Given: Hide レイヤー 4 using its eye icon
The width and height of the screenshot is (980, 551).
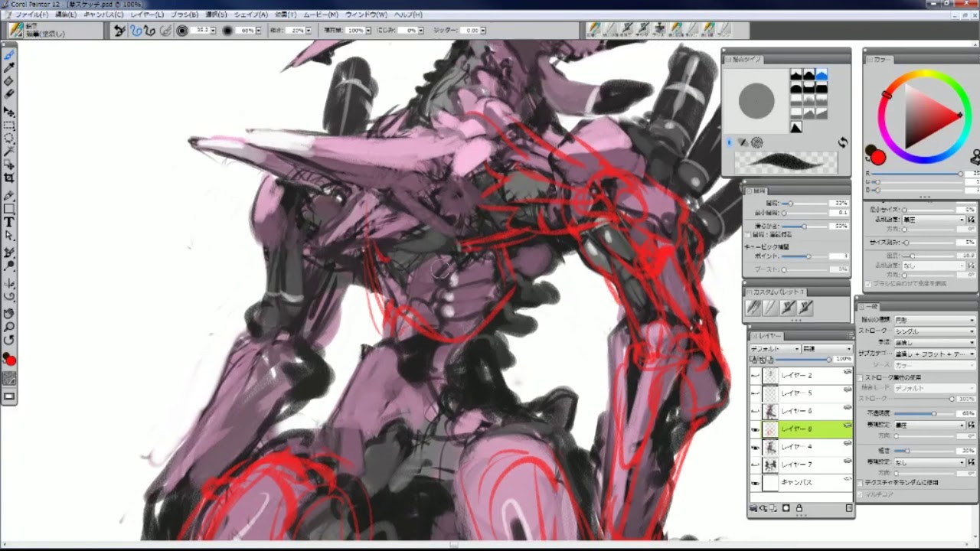Looking at the screenshot, I should click(756, 447).
